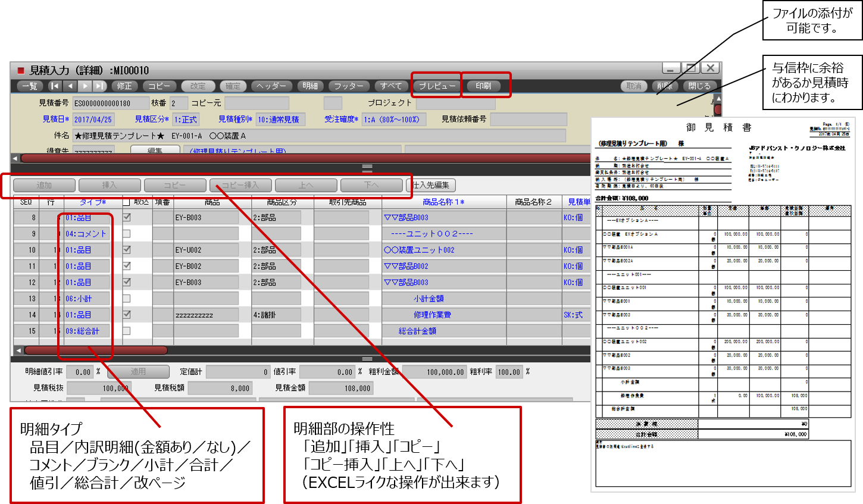Open 見積区分 combo showing 1:正式
Viewport: 863px width, 504px height.
186,120
